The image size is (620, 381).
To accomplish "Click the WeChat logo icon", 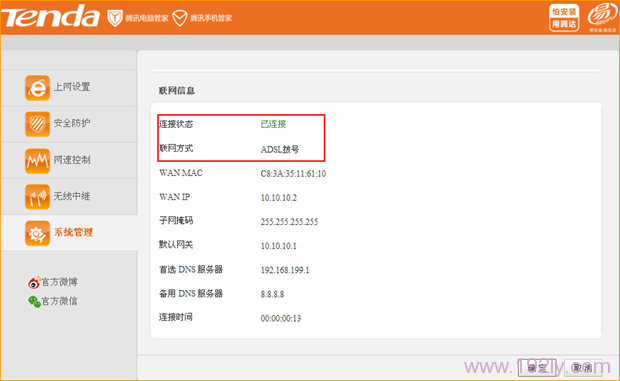I will tap(34, 302).
